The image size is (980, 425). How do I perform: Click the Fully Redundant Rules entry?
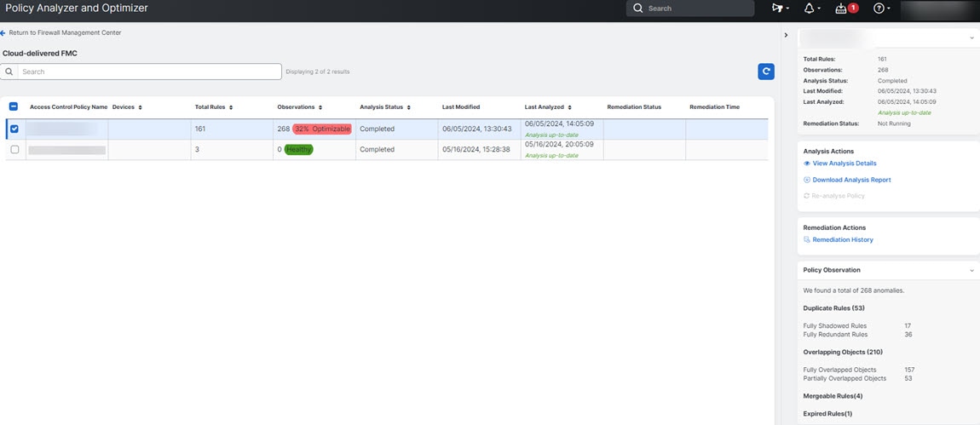(x=835, y=335)
